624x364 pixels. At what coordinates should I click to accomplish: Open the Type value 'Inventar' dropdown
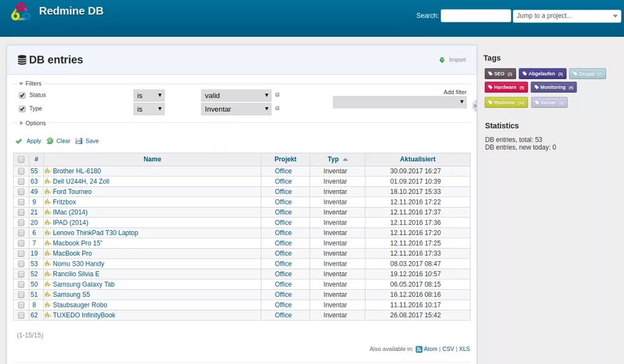[236, 109]
